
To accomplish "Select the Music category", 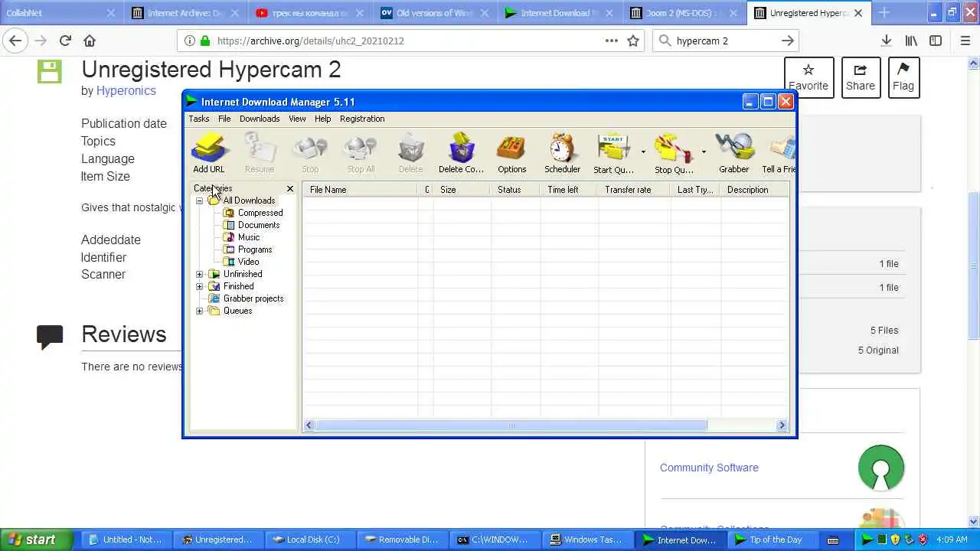I will tap(249, 237).
